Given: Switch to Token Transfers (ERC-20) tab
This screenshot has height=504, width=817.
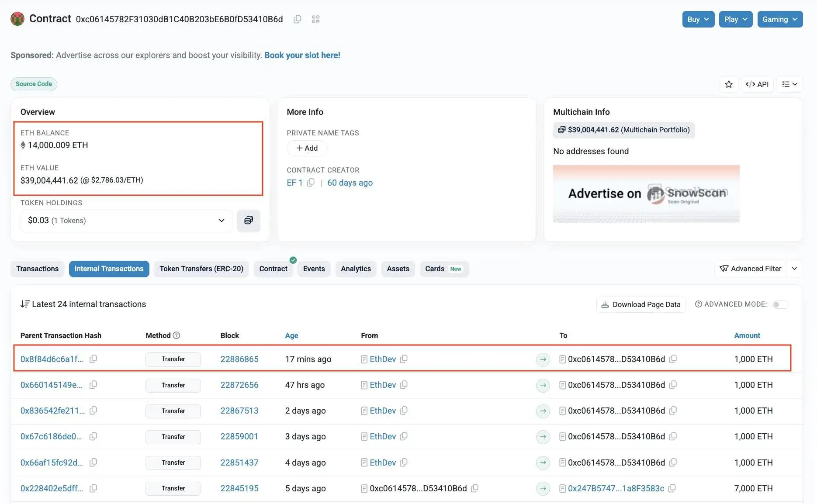Looking at the screenshot, I should [201, 269].
